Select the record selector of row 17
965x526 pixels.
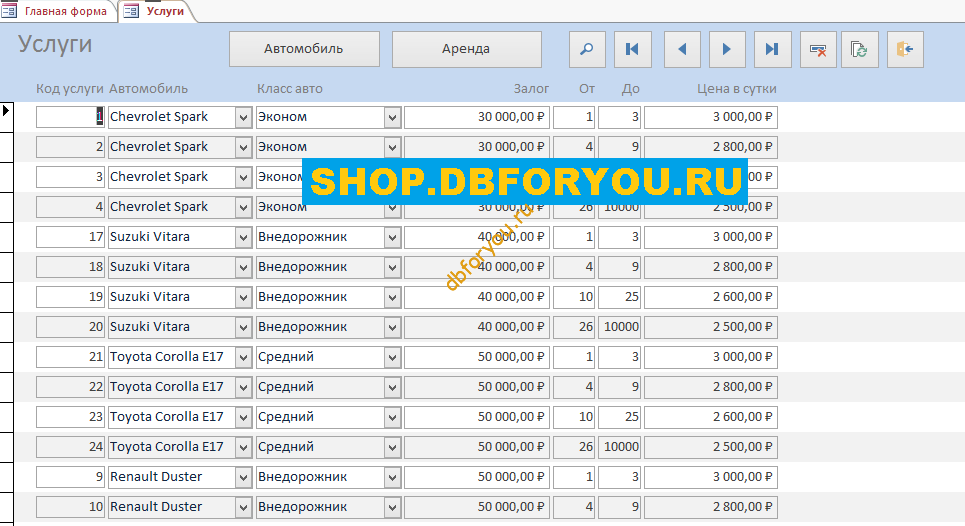tap(6, 237)
